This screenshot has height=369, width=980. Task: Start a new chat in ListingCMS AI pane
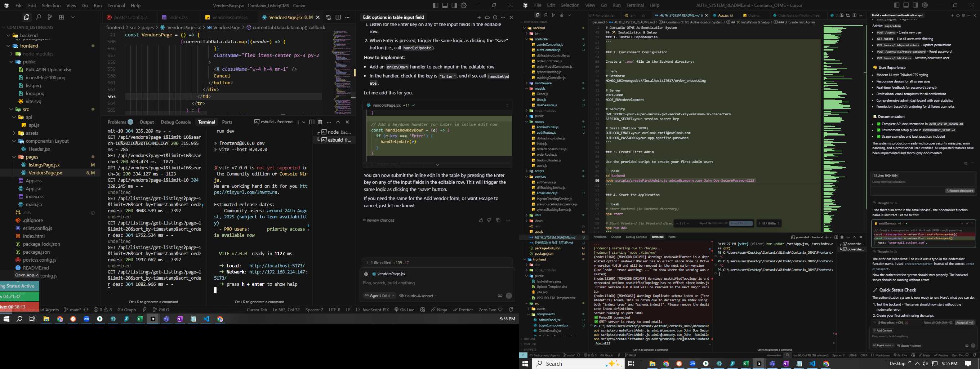tap(479, 18)
